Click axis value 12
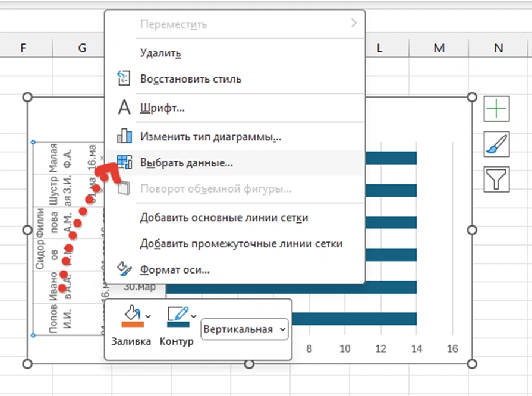The height and width of the screenshot is (396, 532). click(380, 348)
